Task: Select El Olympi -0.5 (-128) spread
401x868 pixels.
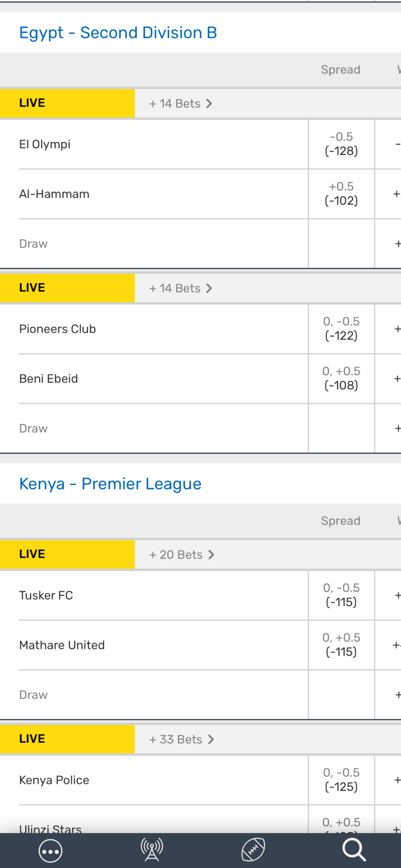Action: pyautogui.click(x=341, y=144)
